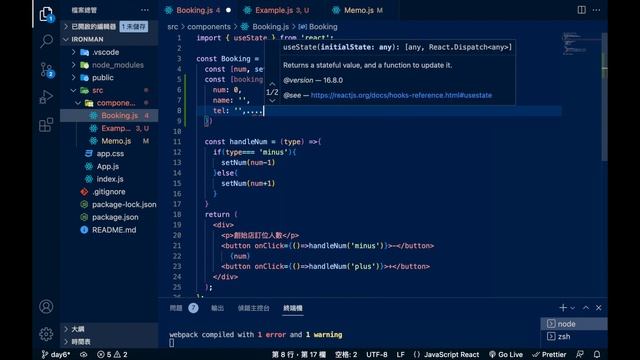This screenshot has width=640, height=360.
Task: Click the errors and warnings count in status bar
Action: pyautogui.click(x=112, y=354)
